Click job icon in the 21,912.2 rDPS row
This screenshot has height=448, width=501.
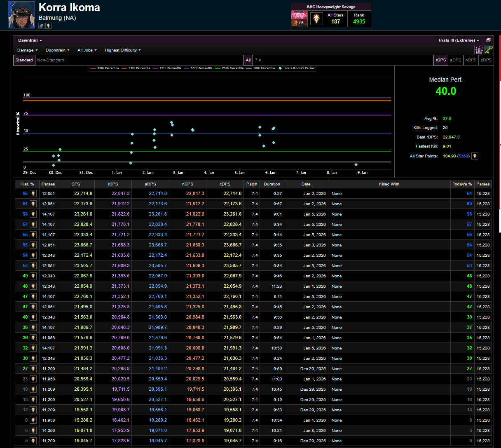[33, 204]
